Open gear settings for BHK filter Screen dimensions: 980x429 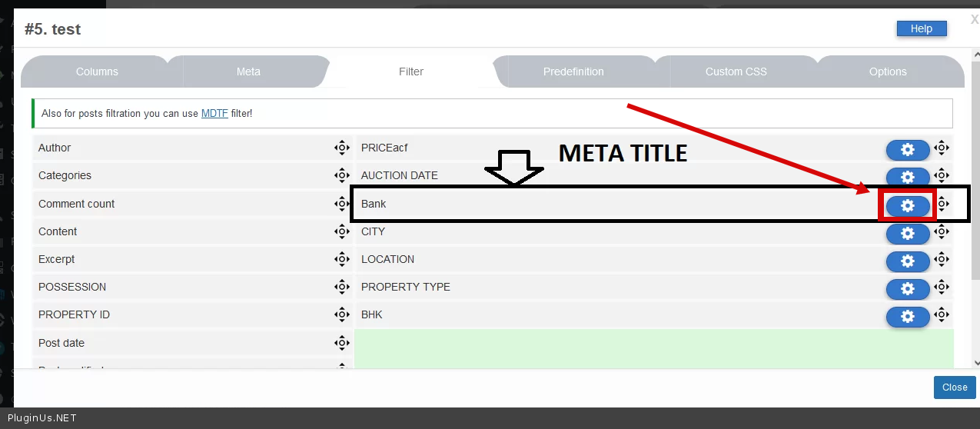908,316
